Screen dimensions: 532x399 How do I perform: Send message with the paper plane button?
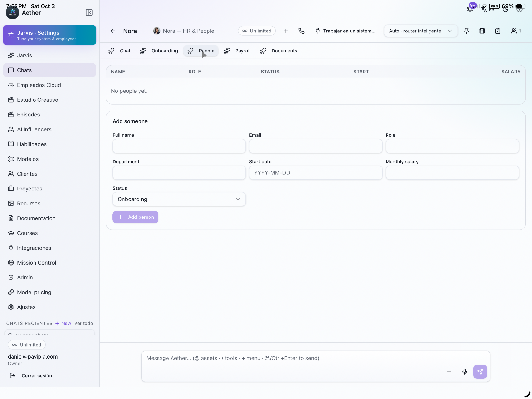coord(480,372)
